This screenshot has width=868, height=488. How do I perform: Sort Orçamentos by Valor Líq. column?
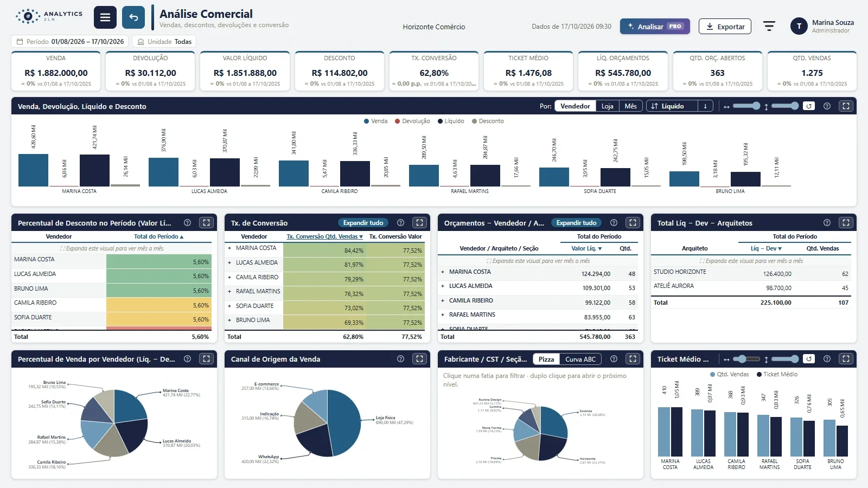pyautogui.click(x=586, y=249)
